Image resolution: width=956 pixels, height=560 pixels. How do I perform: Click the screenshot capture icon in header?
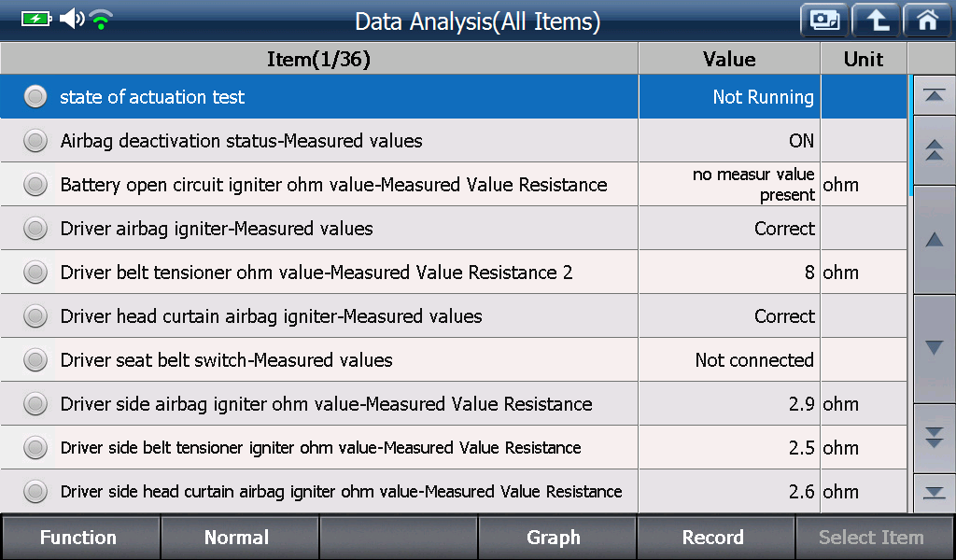[x=824, y=21]
